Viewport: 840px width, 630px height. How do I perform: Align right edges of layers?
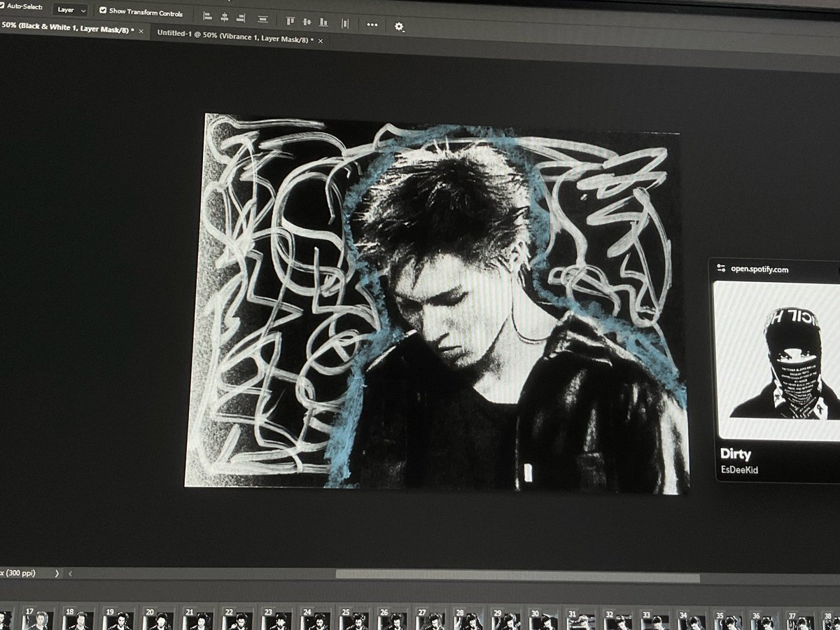click(x=241, y=17)
